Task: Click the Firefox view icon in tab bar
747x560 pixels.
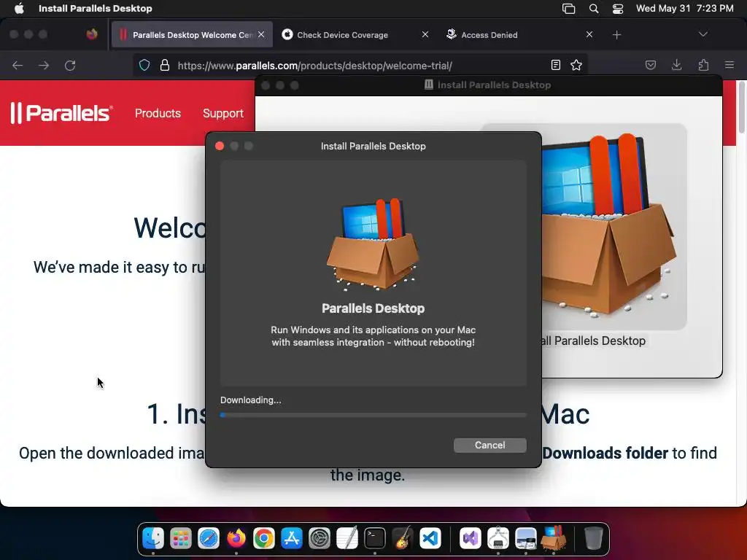Action: 92,34
